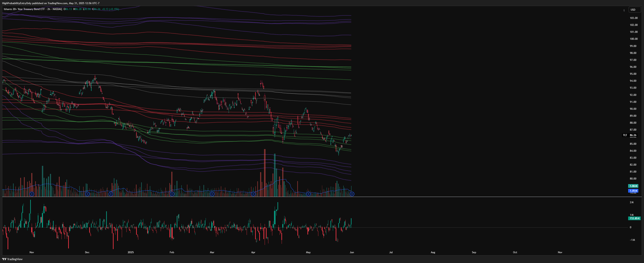644x263 pixels.
Task: Click the dividend marker in late December
Action: click(x=111, y=194)
